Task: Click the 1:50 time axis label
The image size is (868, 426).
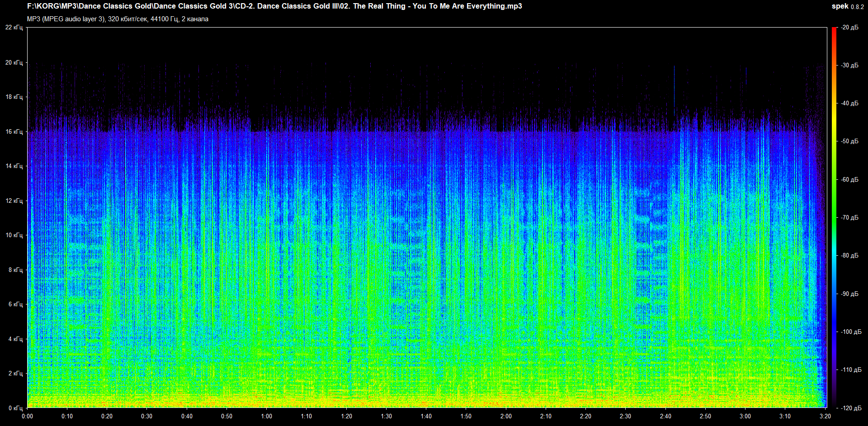Action: [466, 416]
